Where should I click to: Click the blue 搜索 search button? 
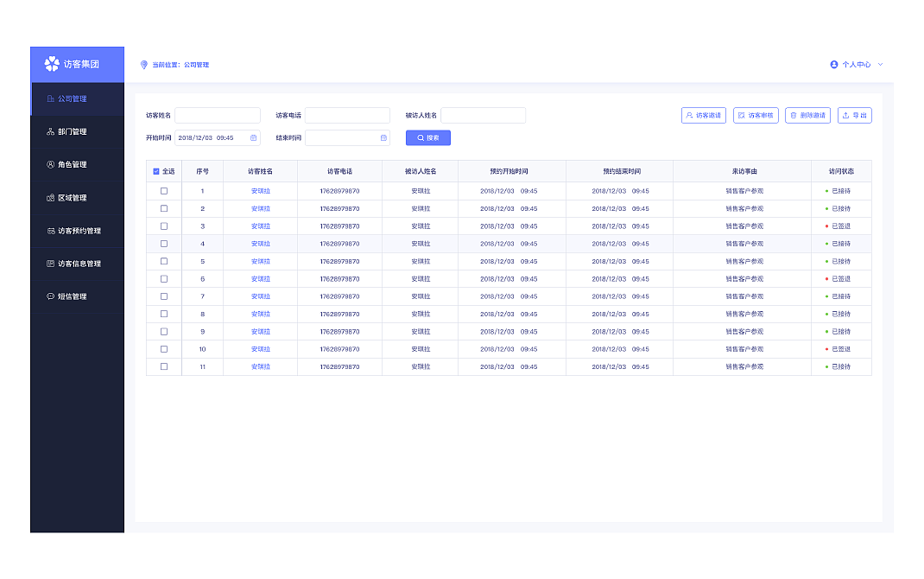point(428,138)
